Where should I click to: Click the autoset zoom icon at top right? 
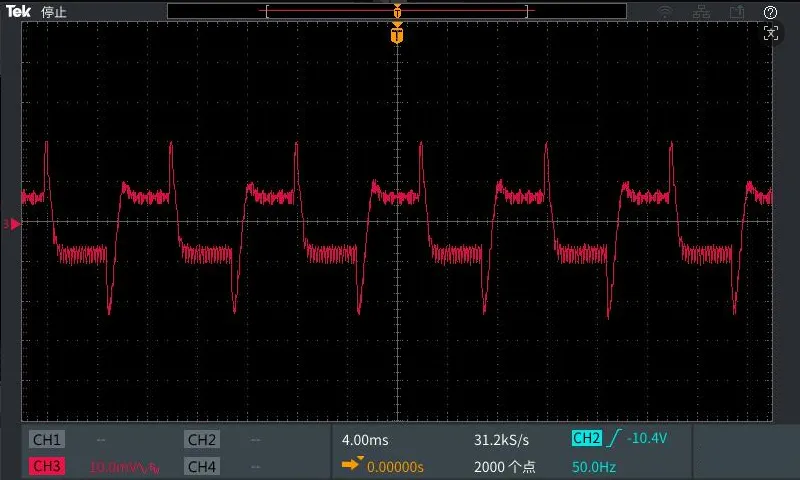pos(770,34)
